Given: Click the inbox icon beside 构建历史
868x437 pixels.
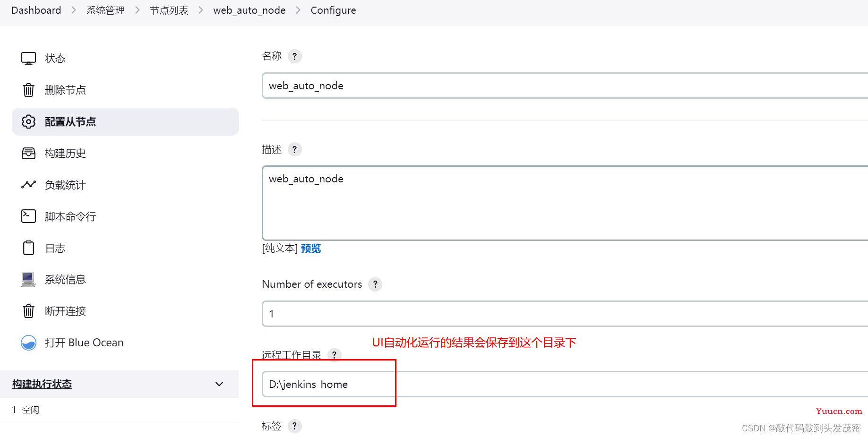Looking at the screenshot, I should tap(28, 153).
